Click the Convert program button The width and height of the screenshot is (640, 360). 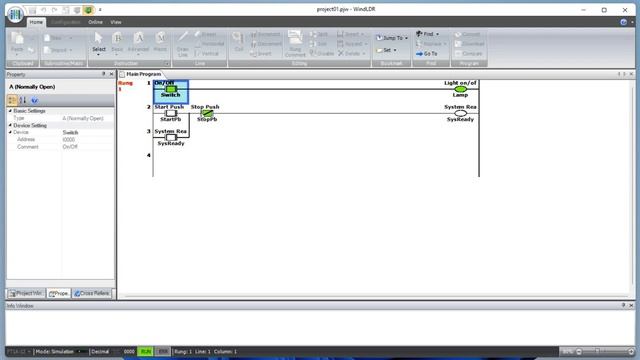(x=468, y=34)
